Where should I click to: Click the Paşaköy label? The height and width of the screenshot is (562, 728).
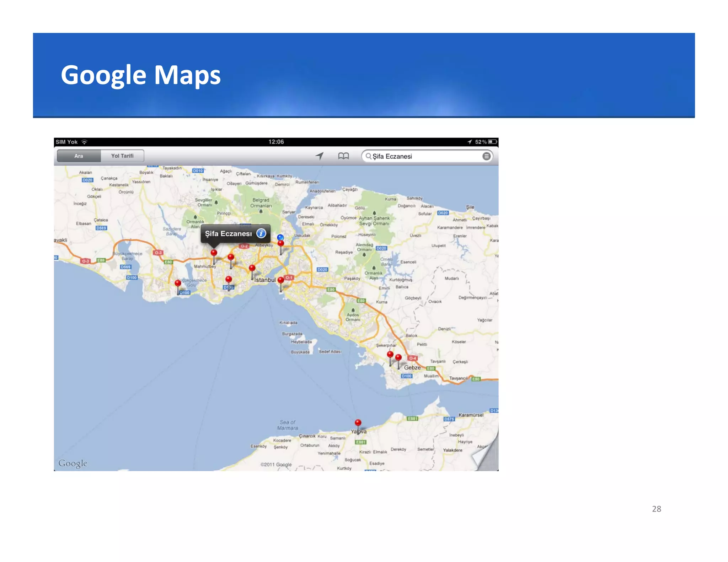[352, 278]
